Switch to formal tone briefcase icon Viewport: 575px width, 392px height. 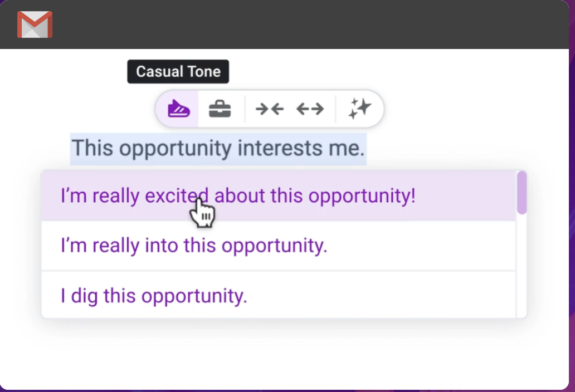(x=220, y=108)
